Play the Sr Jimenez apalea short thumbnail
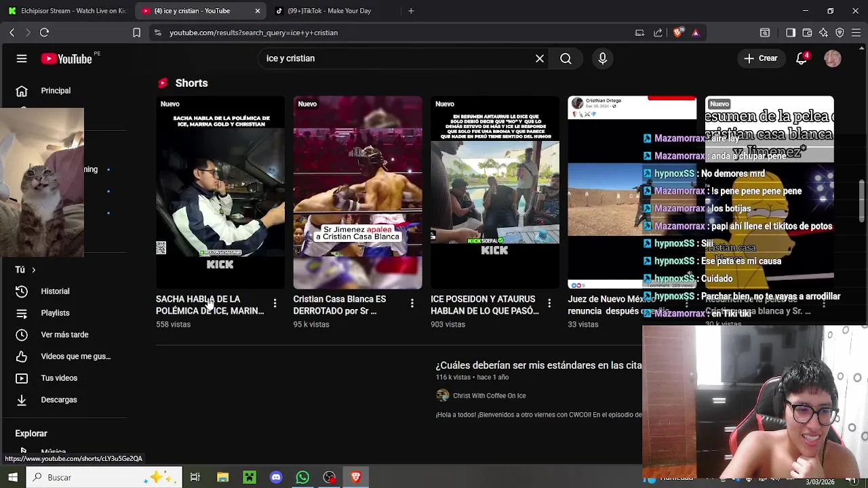 point(357,192)
